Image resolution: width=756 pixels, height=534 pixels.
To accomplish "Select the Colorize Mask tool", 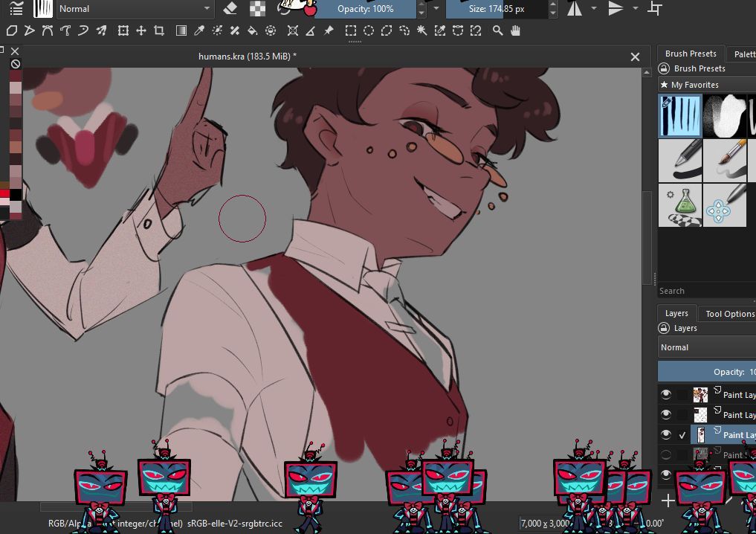I will (x=217, y=31).
